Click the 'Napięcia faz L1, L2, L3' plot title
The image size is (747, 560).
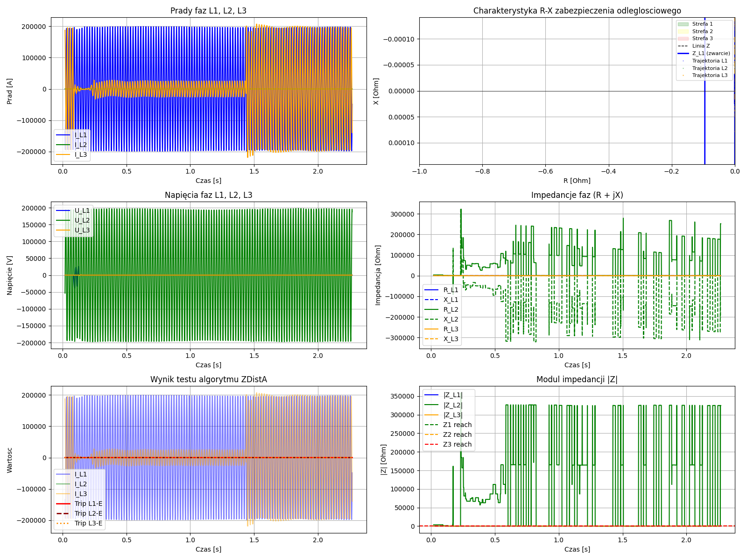tap(208, 195)
